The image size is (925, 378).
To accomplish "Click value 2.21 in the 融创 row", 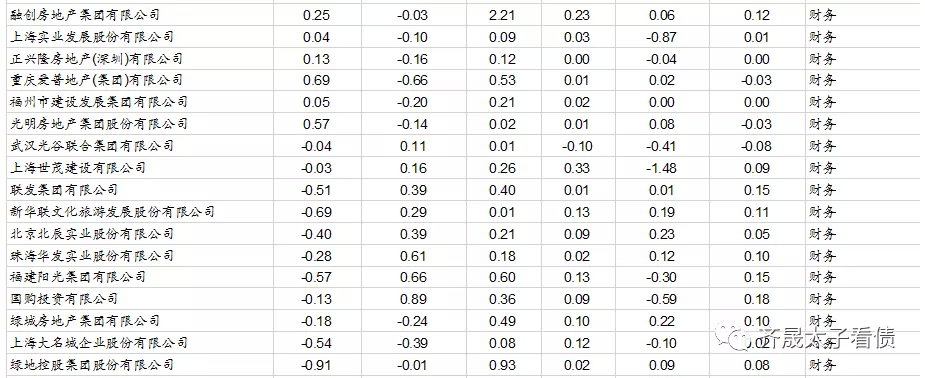I will 501,15.
